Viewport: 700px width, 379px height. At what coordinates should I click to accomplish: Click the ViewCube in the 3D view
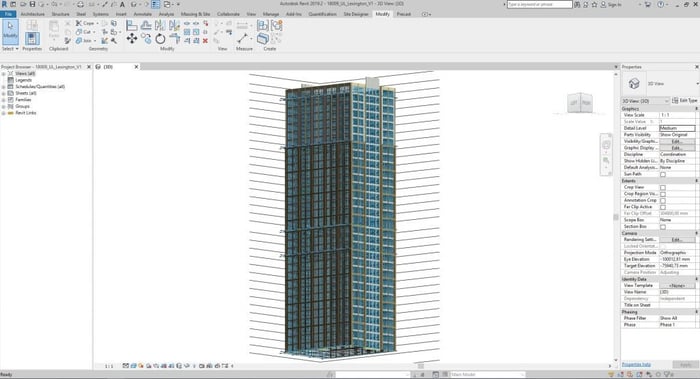[579, 103]
